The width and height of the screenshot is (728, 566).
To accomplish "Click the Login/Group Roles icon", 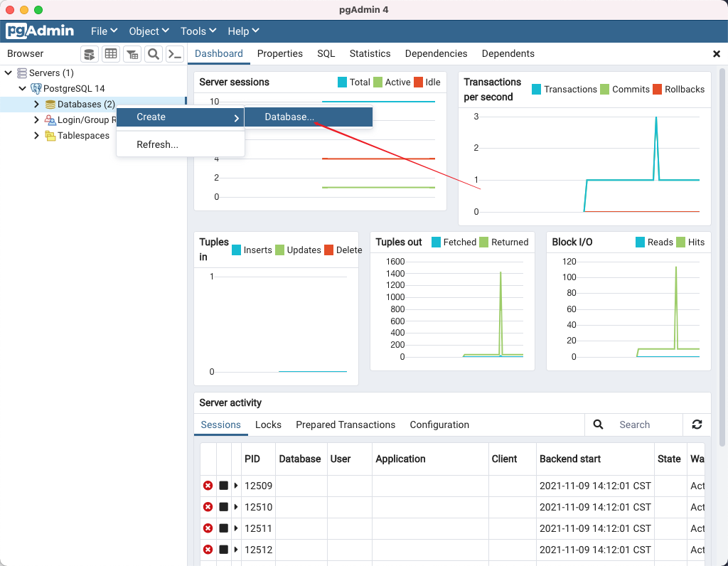I will (50, 119).
